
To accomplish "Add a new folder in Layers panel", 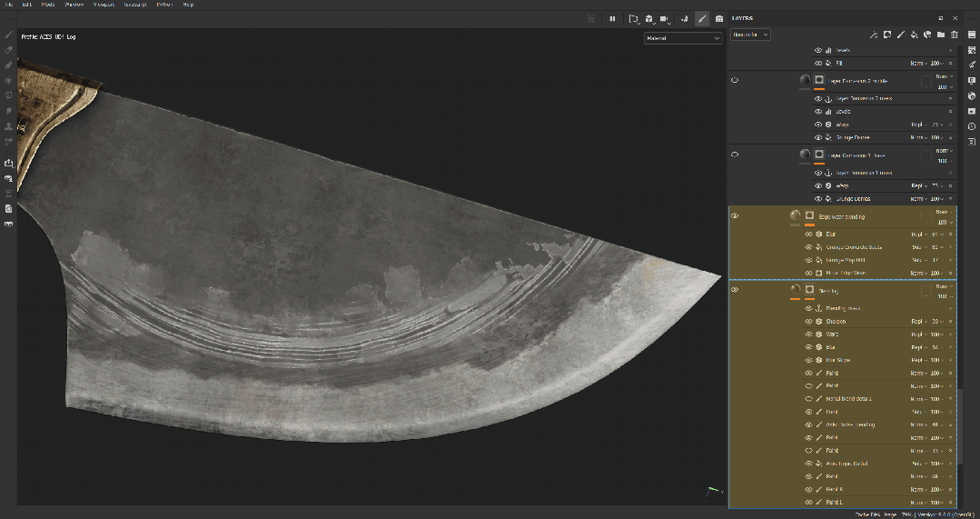I will pos(941,35).
